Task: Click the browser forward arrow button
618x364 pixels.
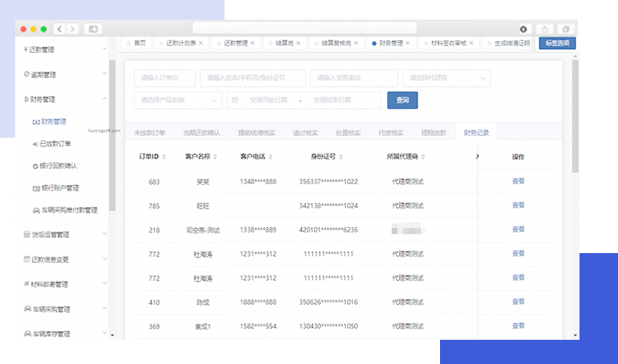Action: (x=72, y=29)
